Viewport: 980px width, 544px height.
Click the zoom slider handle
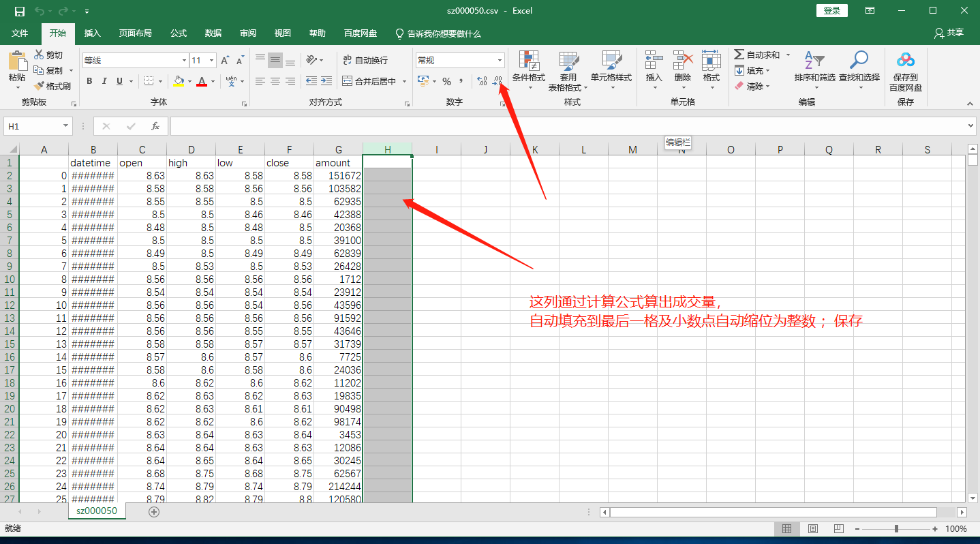click(896, 529)
